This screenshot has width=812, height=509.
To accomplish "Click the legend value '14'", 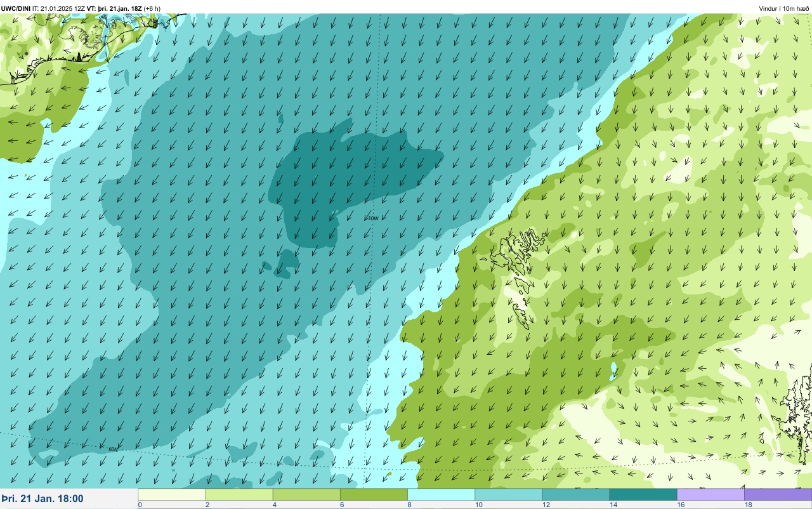I will click(612, 505).
